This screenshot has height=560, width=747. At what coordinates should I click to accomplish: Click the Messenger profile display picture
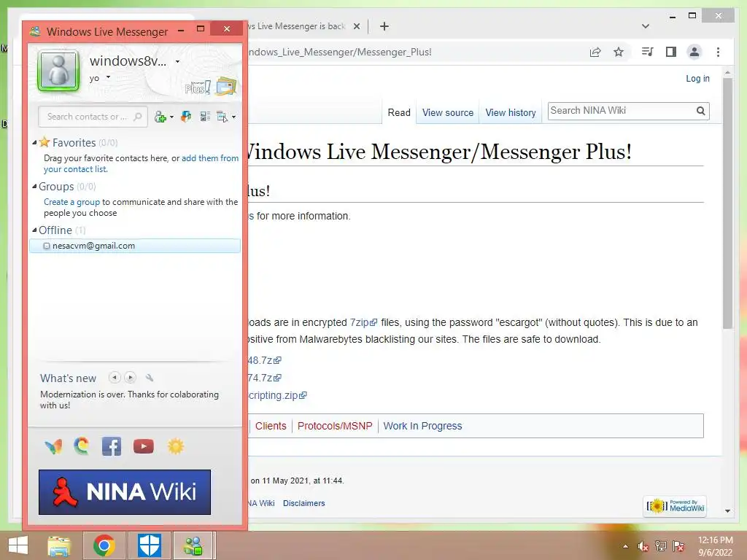pos(58,71)
